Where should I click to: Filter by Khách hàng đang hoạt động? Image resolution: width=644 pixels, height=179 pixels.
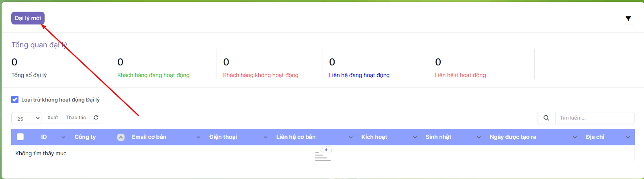[x=153, y=75]
